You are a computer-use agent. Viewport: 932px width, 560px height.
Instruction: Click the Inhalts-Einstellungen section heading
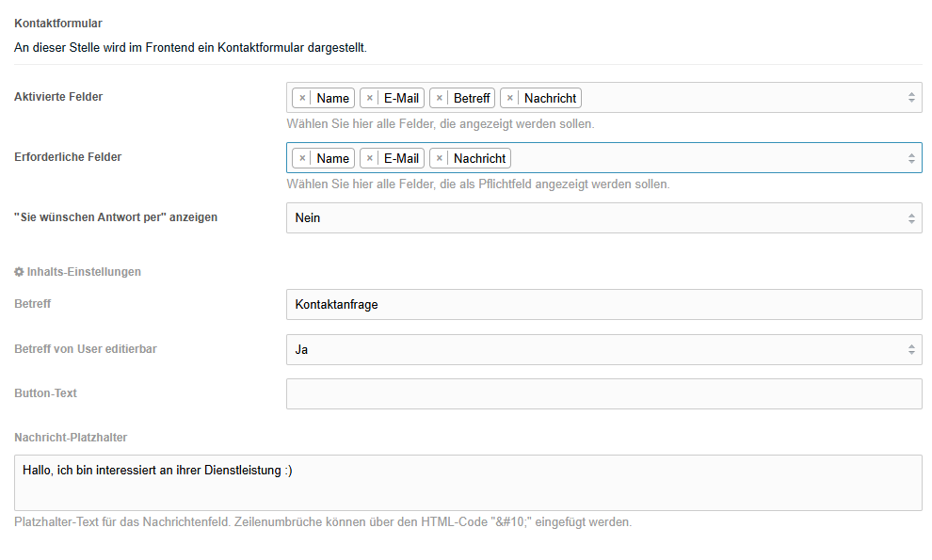(x=84, y=272)
